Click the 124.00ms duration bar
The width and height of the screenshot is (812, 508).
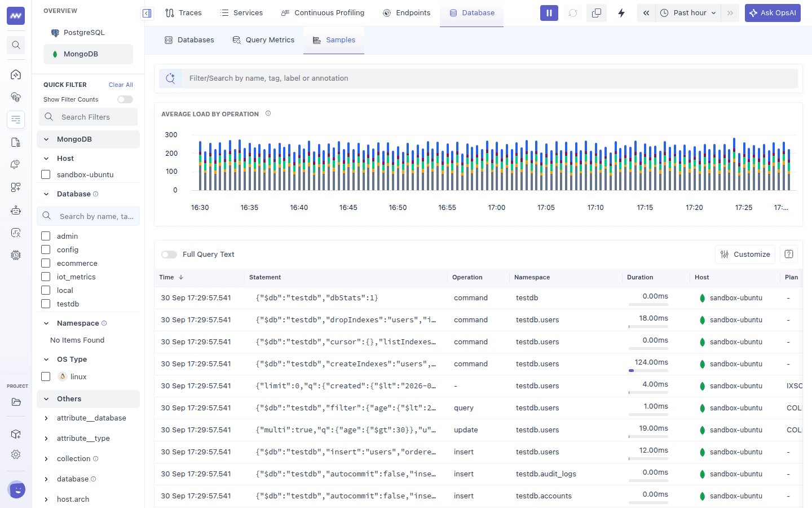[x=648, y=370]
